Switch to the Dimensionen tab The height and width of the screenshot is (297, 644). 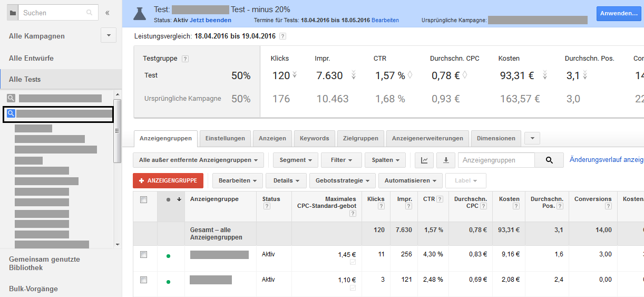pos(496,138)
